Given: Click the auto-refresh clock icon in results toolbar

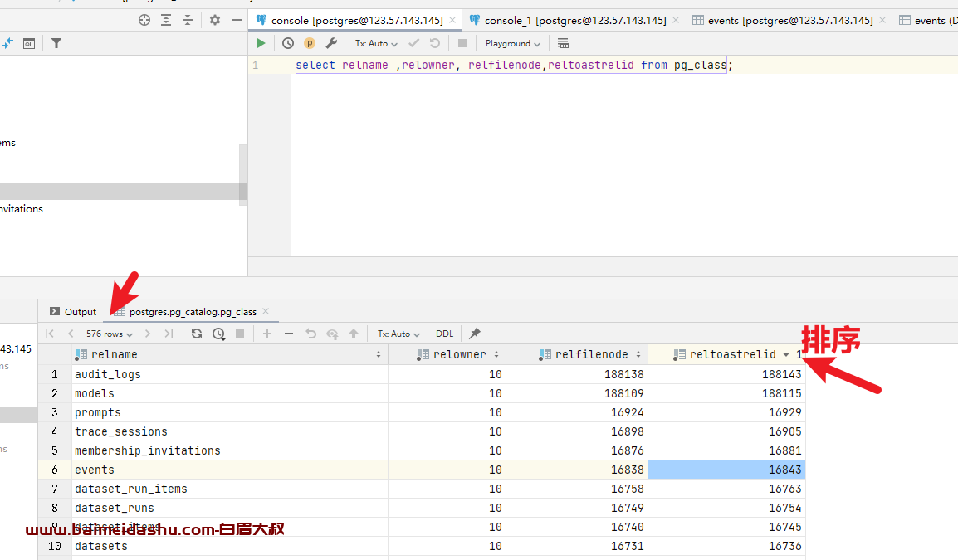Looking at the screenshot, I should coord(218,334).
